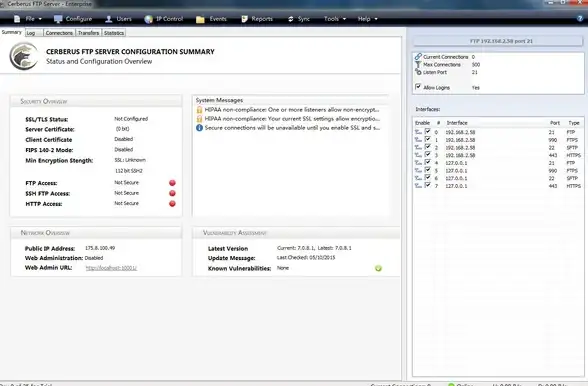Screen dimensions: 588x386
Task: Click the Users person icon
Action: tap(109, 19)
